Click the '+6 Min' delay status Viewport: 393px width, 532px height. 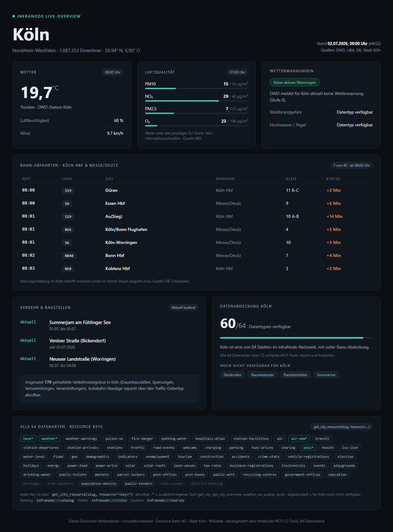tap(334, 203)
